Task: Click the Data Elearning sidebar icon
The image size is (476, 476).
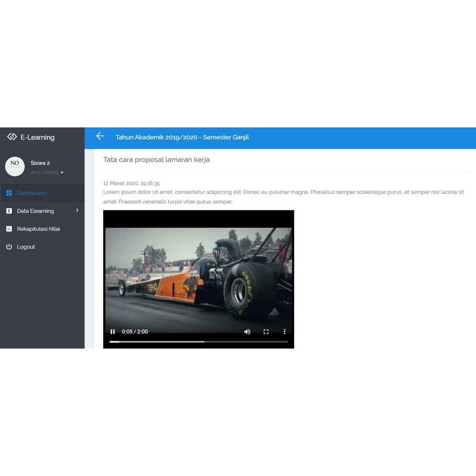Action: (9, 211)
